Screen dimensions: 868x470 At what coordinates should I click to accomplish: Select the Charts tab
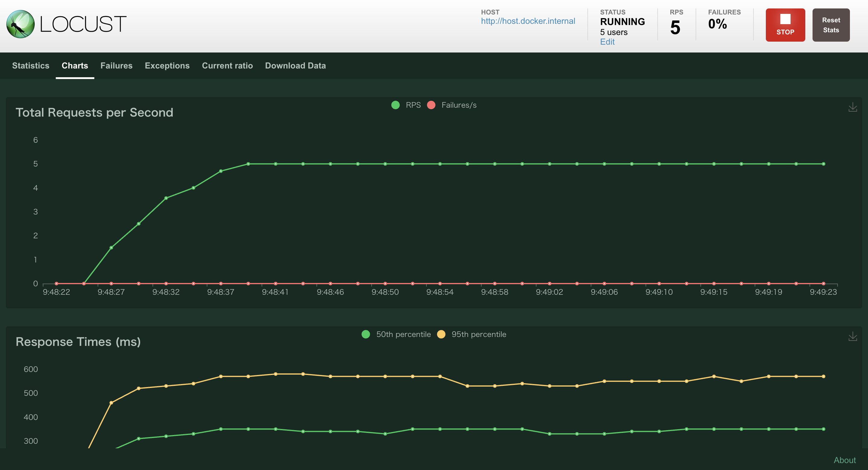point(75,66)
